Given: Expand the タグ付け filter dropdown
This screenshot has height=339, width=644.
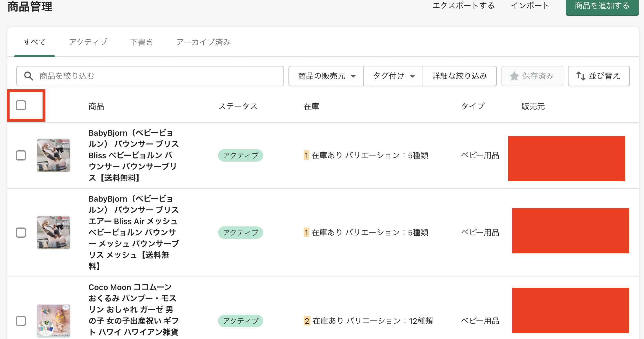Looking at the screenshot, I should 393,76.
